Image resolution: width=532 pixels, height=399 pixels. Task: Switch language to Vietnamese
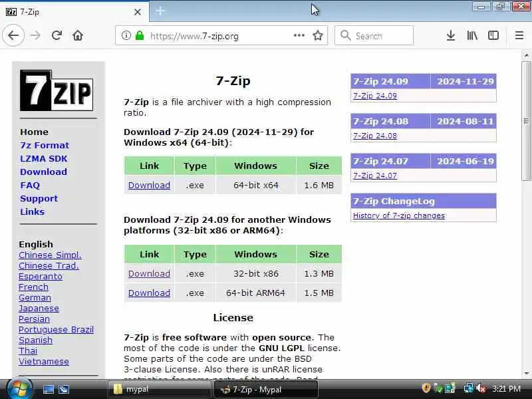pyautogui.click(x=43, y=361)
